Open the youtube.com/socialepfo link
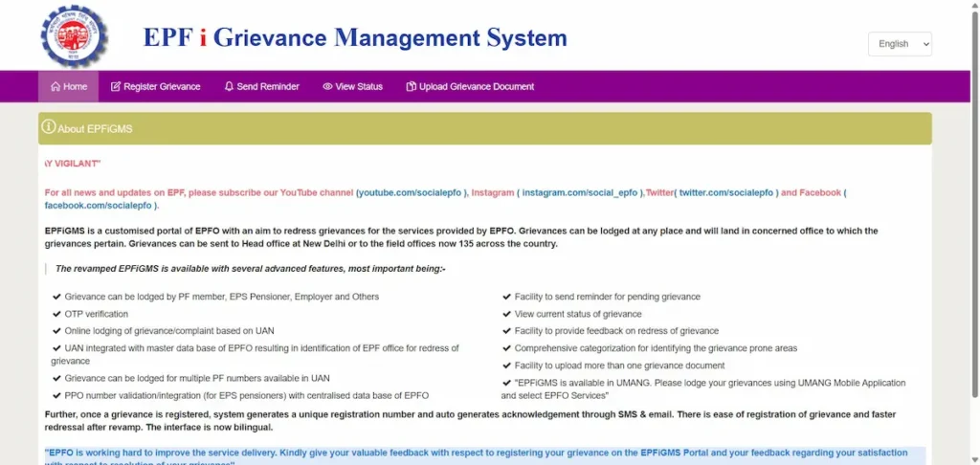This screenshot has width=980, height=465. coord(411,192)
